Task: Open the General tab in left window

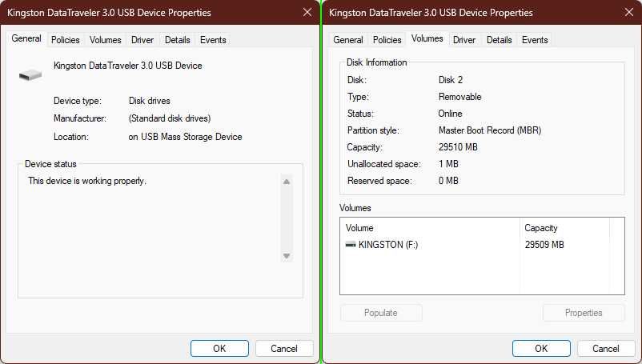Action: 26,39
